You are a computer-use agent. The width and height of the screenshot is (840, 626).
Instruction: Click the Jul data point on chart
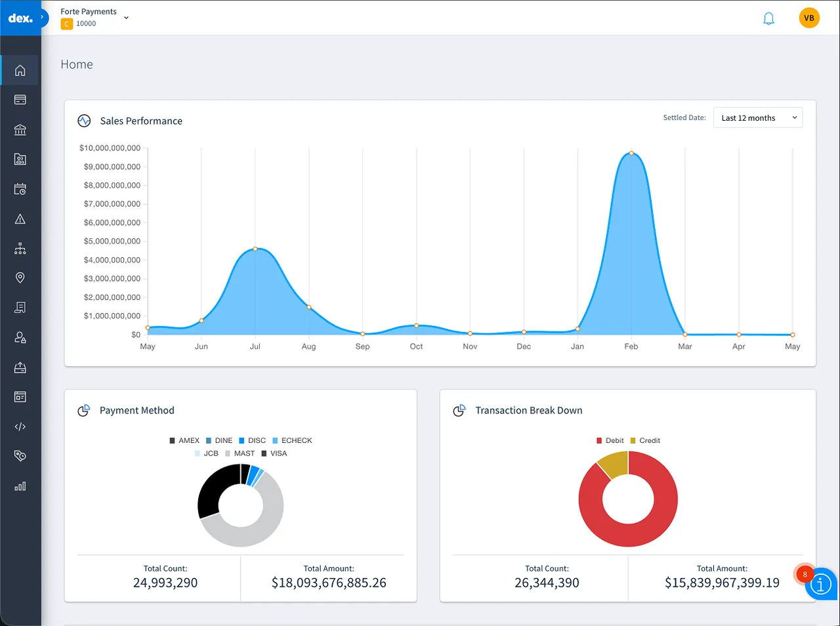(x=255, y=249)
